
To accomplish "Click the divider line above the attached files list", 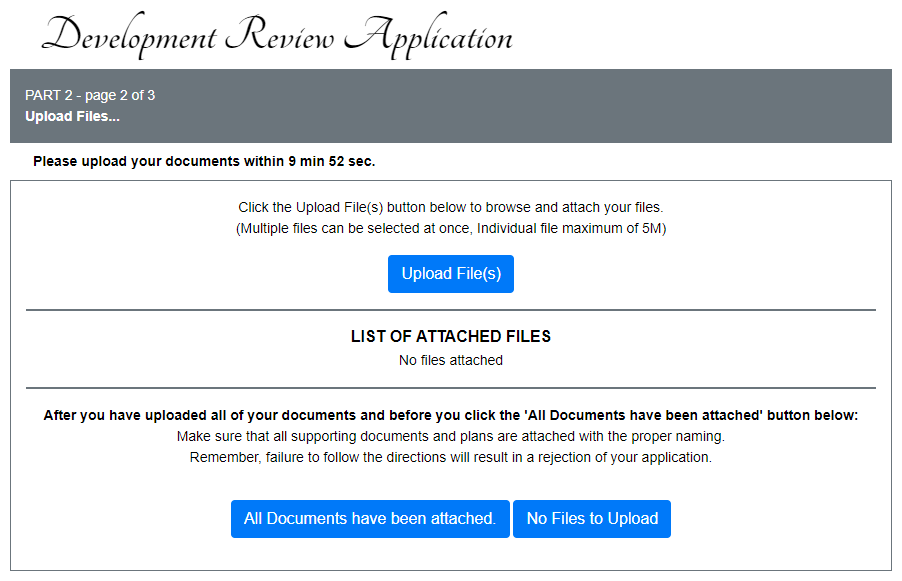I will pyautogui.click(x=450, y=310).
